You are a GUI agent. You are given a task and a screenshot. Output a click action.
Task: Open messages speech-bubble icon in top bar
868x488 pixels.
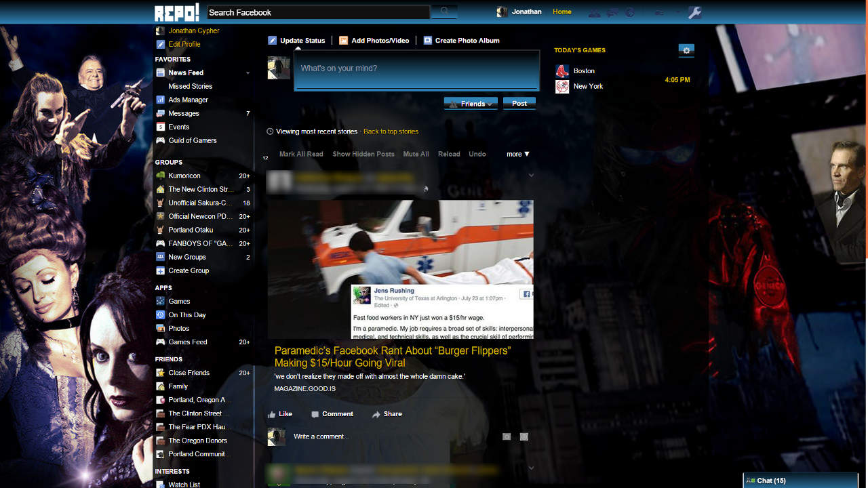pyautogui.click(x=612, y=12)
